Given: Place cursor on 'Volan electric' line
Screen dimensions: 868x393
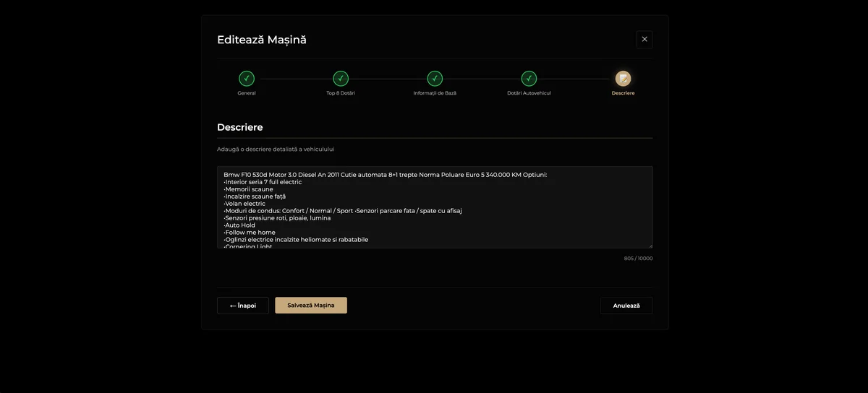Looking at the screenshot, I should point(245,204).
